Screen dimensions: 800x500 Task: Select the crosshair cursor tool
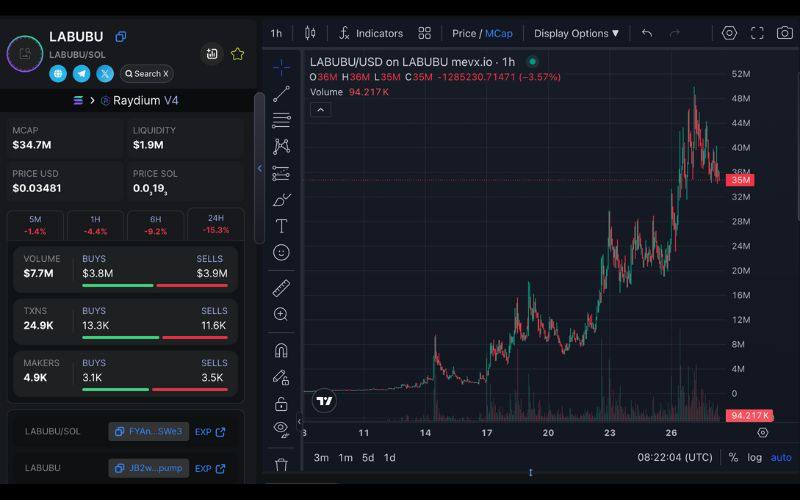click(281, 67)
